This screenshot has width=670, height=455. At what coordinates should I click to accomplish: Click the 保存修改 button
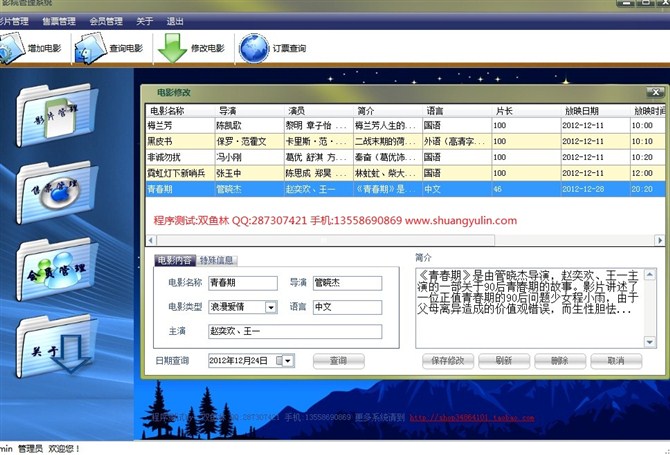tap(448, 361)
